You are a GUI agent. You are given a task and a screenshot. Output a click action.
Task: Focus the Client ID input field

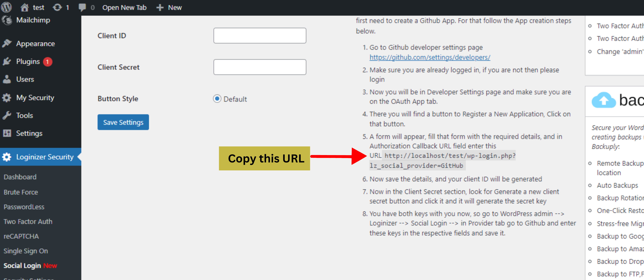click(x=260, y=36)
